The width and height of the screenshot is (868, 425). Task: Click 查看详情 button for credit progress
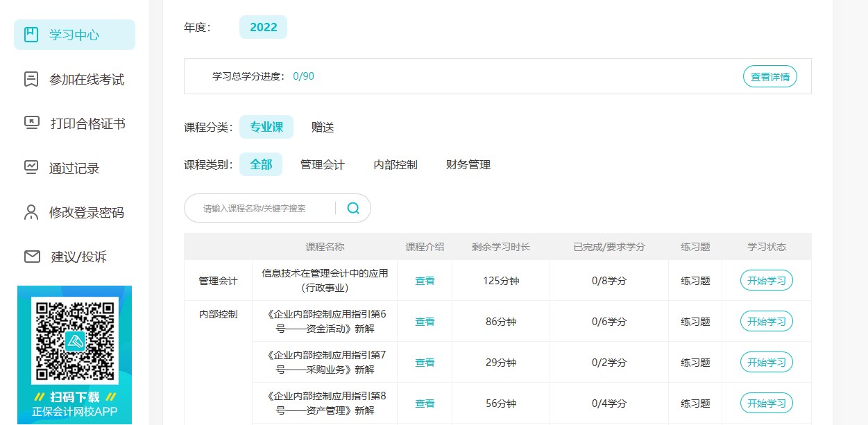click(769, 76)
